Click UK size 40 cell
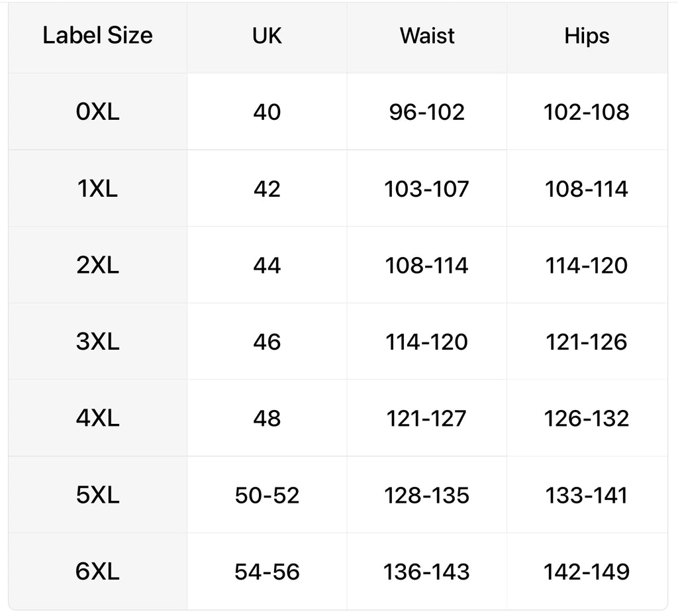Viewport: 678px width, 616px height. pyautogui.click(x=267, y=112)
